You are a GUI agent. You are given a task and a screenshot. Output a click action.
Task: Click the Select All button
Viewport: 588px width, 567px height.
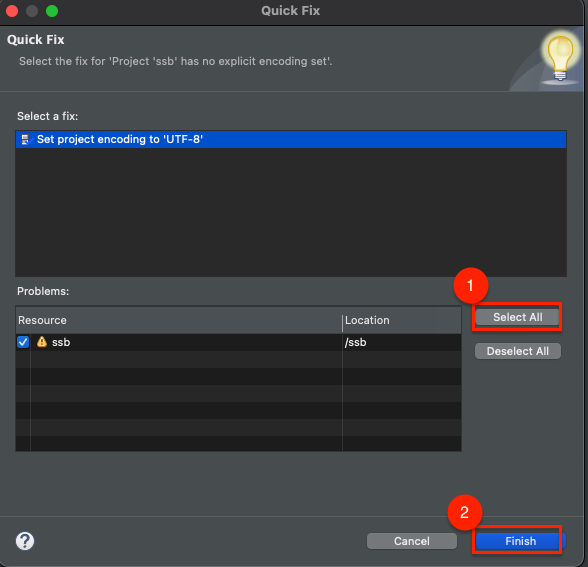[x=518, y=317]
